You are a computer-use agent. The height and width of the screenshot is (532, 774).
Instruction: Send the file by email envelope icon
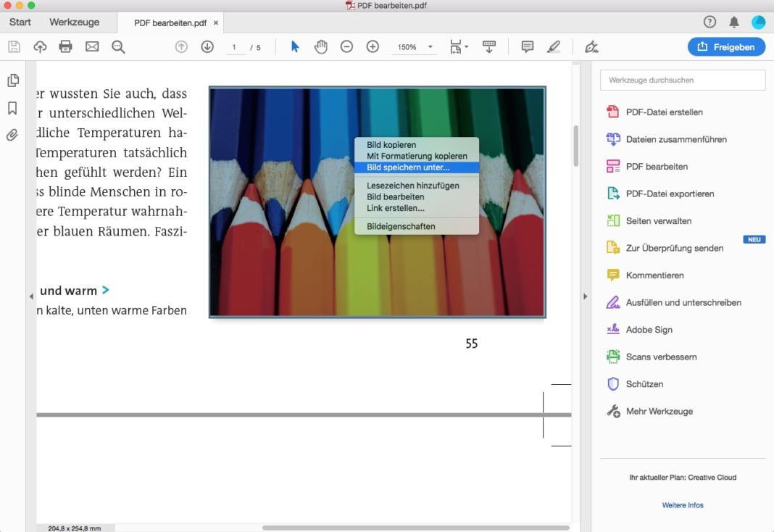92,47
